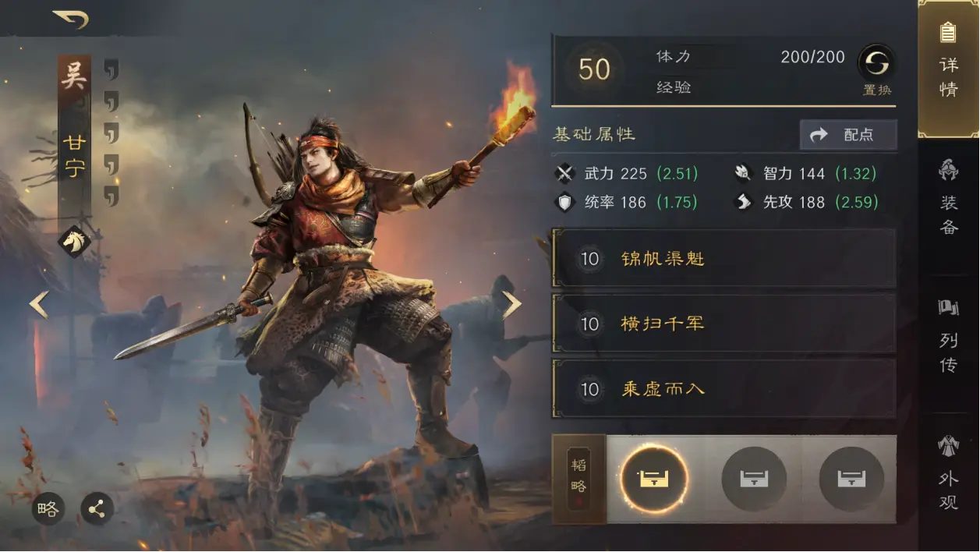Go back using the return arrow icon
980x552 pixels.
(71, 19)
